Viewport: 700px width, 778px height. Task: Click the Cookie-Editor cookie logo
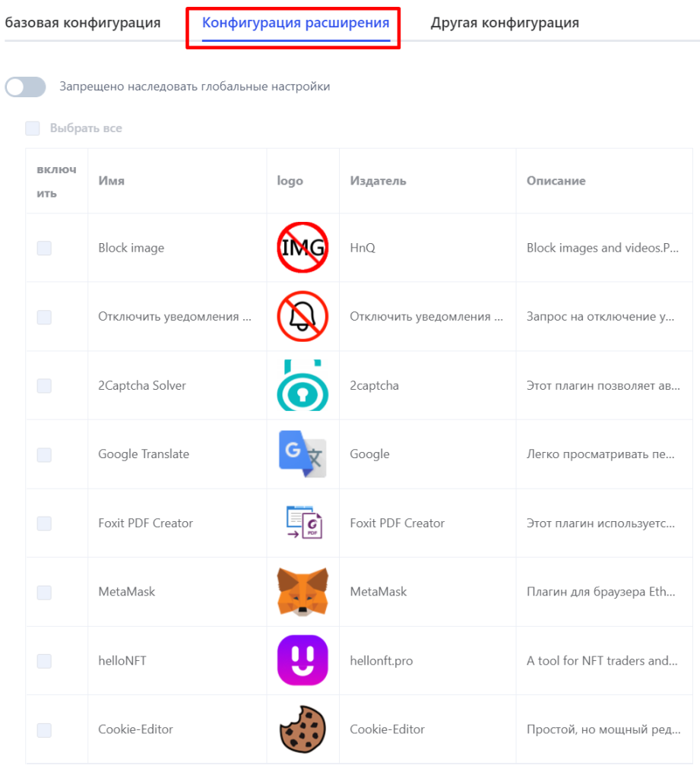tap(302, 729)
